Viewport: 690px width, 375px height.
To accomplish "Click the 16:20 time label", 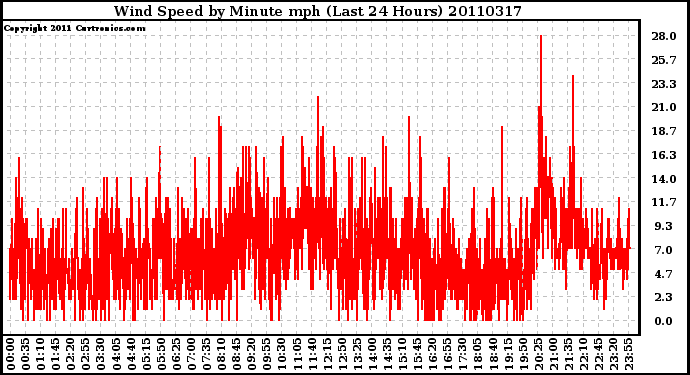I will coord(433,354).
